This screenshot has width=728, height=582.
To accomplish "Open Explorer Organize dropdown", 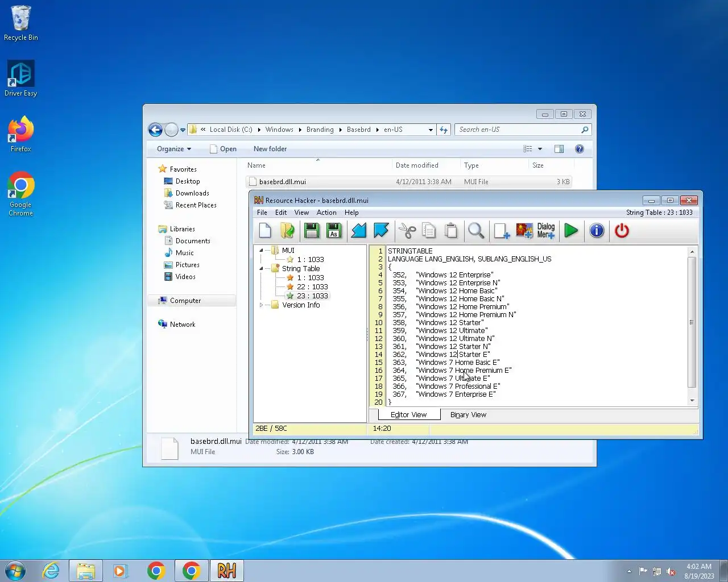I will [174, 149].
